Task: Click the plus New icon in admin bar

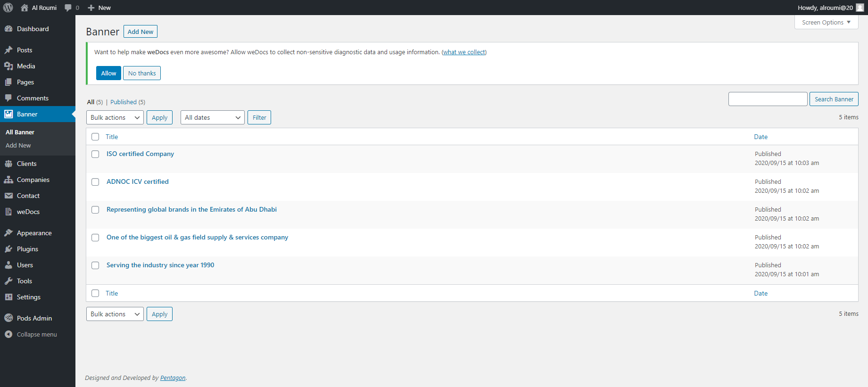Action: [91, 8]
